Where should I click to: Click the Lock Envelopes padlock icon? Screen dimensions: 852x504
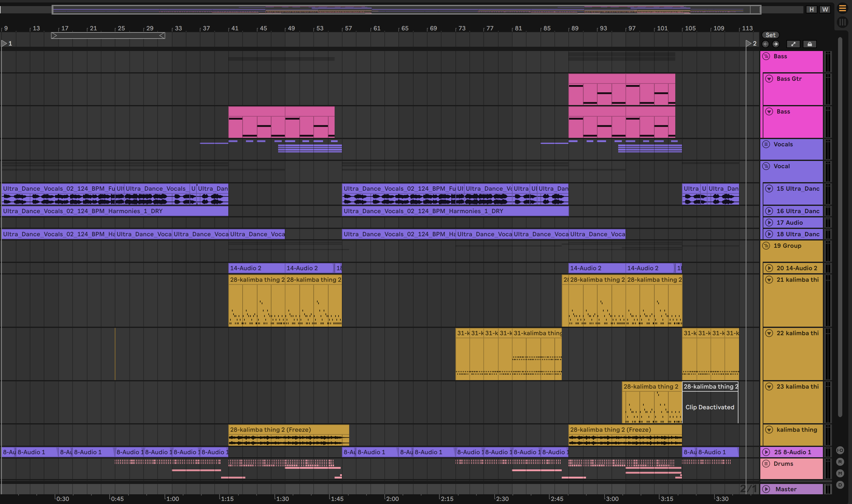click(x=810, y=44)
